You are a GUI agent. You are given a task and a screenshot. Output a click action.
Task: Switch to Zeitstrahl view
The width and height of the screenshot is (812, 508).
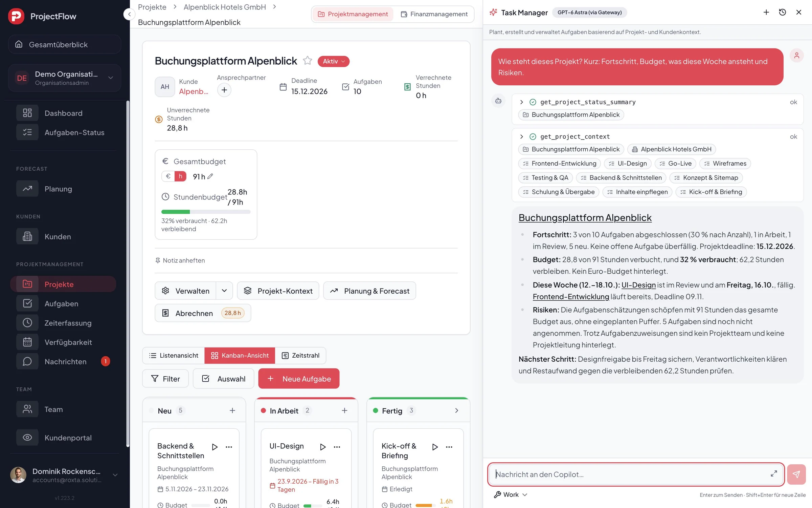pos(300,355)
